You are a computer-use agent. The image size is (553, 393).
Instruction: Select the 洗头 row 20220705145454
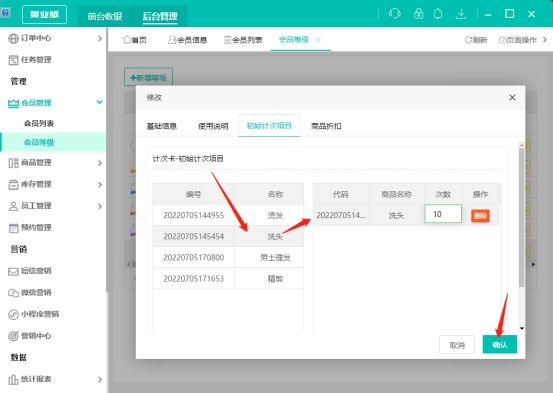tap(228, 236)
